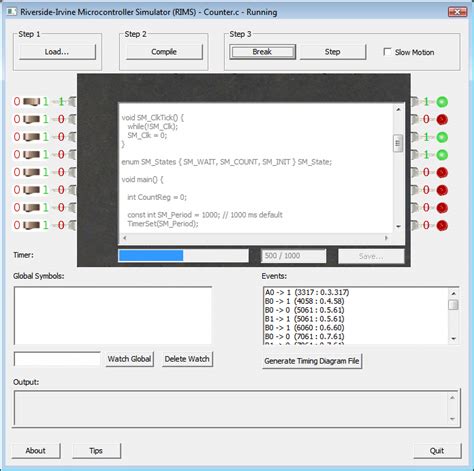474x471 pixels.
Task: Click the Events list scrollbar up arrow
Action: [453, 293]
